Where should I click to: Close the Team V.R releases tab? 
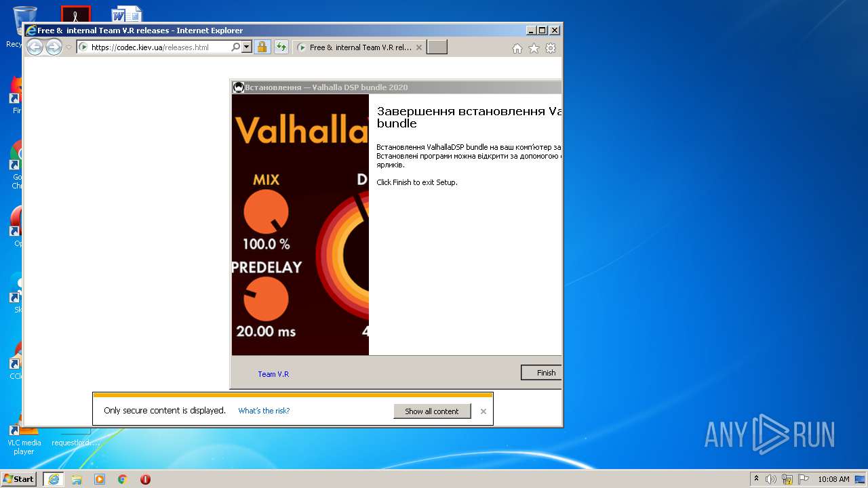(418, 47)
